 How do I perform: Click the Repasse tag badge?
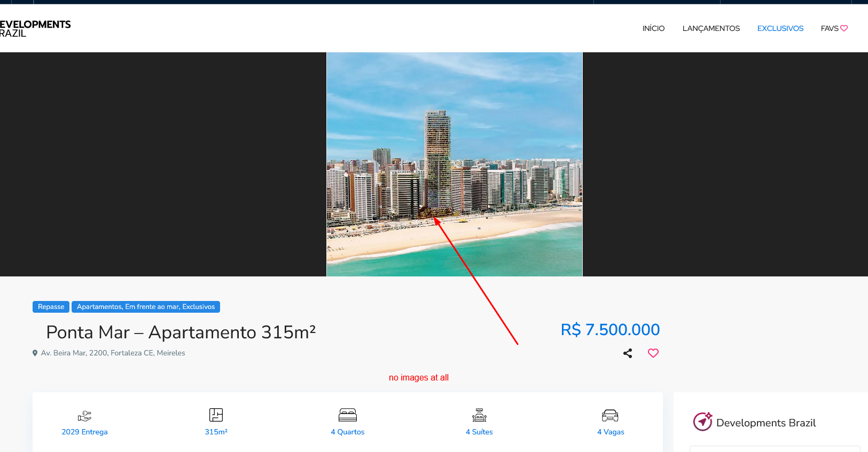[51, 307]
